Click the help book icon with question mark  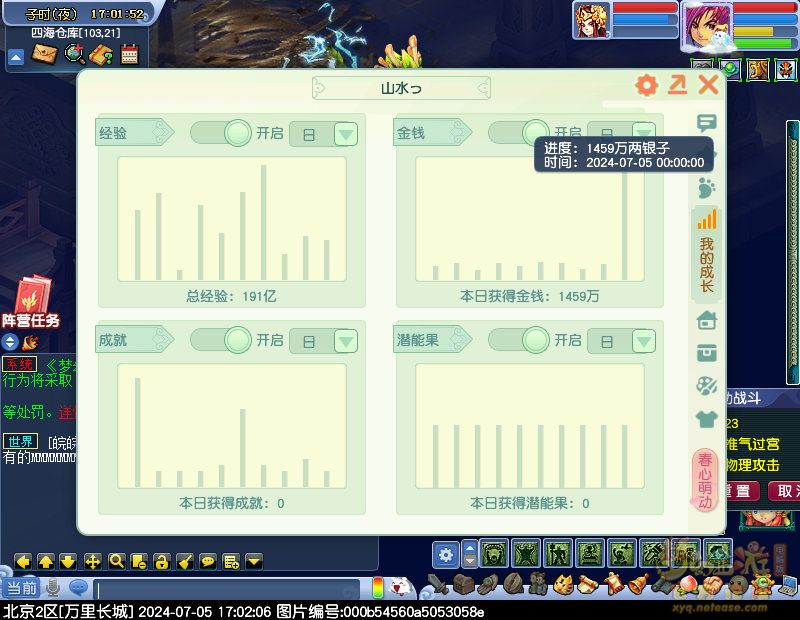101,55
